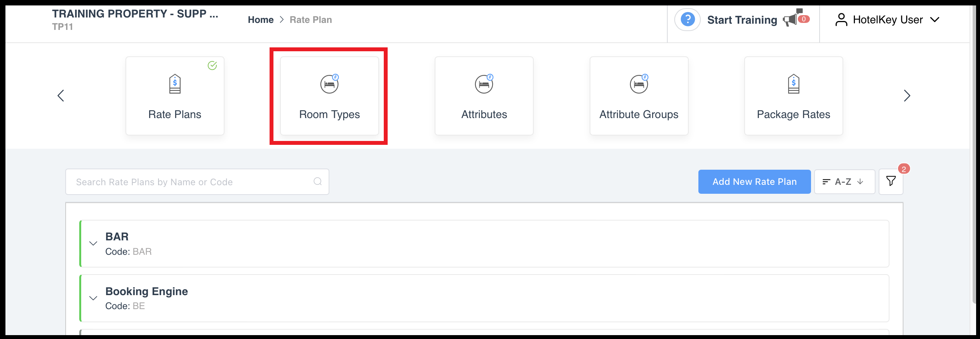Click the search magnifier icon
This screenshot has height=339, width=980.
(317, 181)
